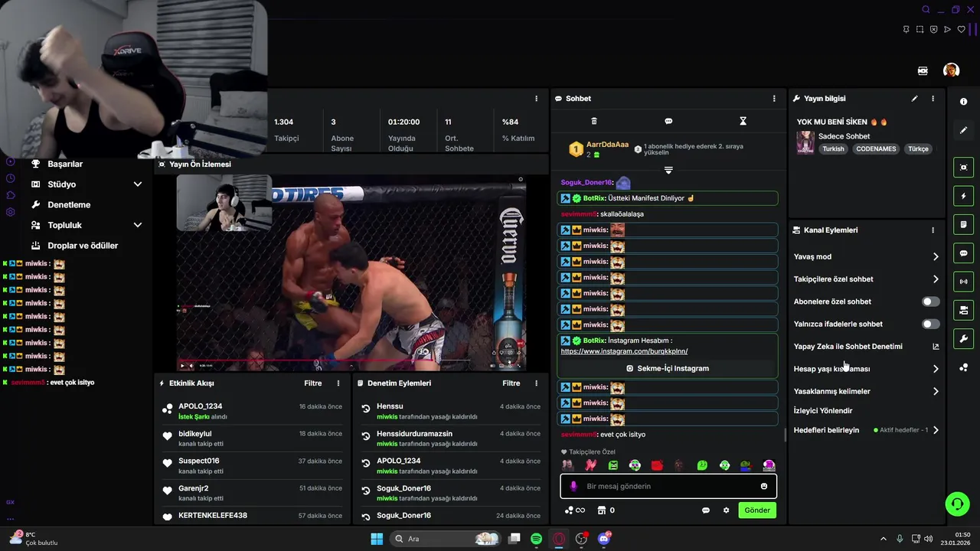Open Droplar ve ödüller menu item
This screenshot has height=551, width=980.
pyautogui.click(x=83, y=246)
